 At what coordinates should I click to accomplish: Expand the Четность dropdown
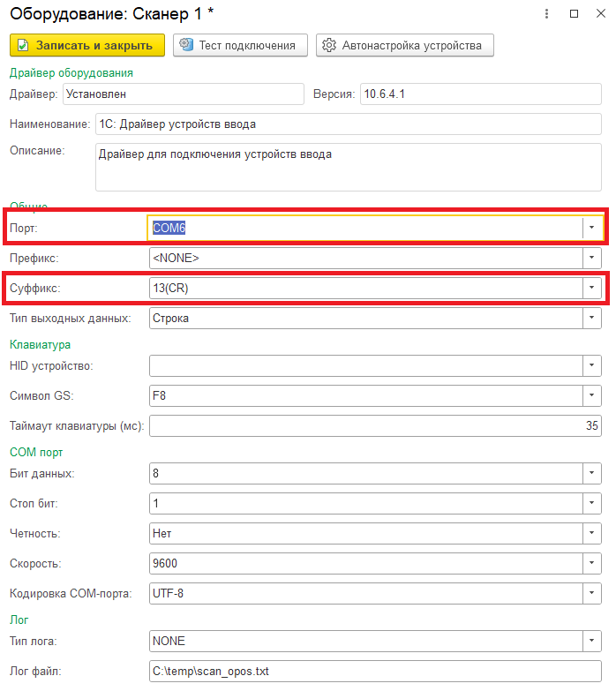coord(591,533)
